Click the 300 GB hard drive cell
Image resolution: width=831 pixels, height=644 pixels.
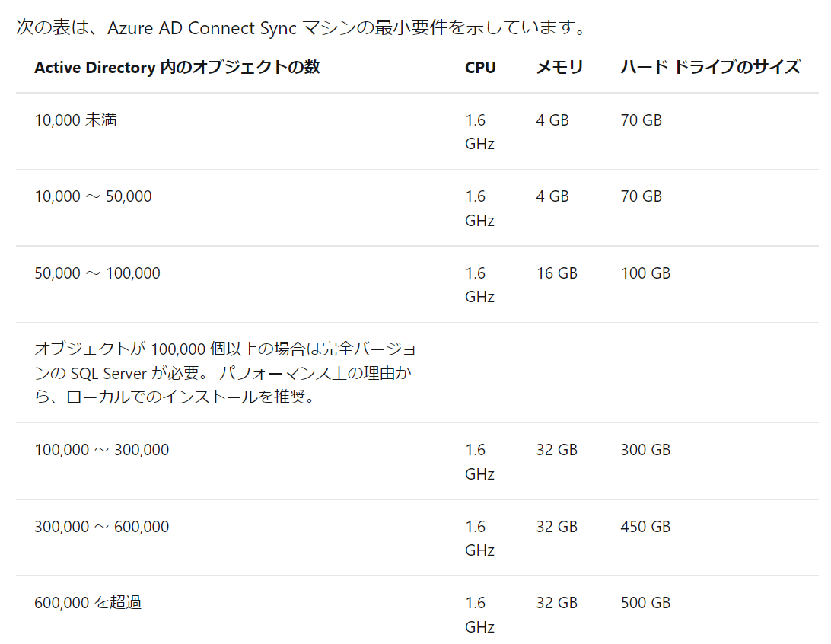pyautogui.click(x=645, y=450)
